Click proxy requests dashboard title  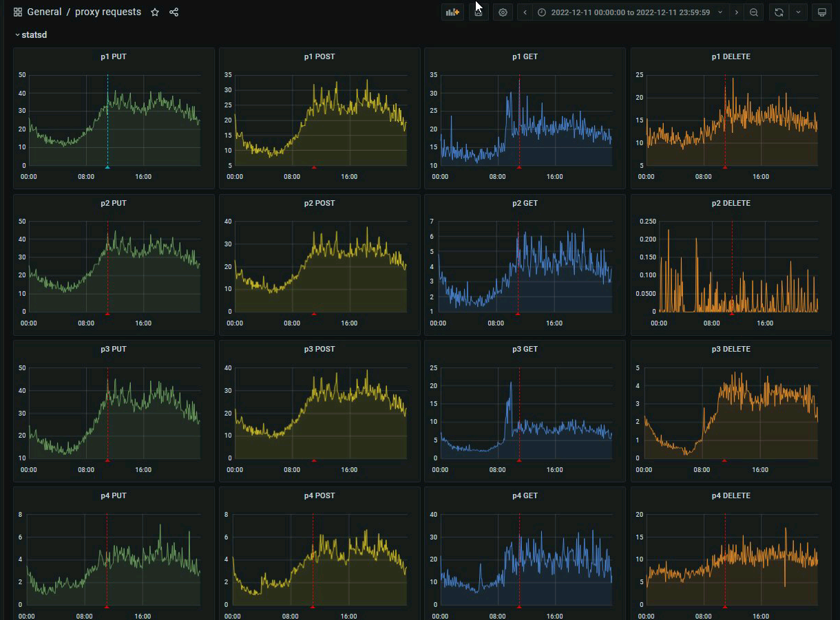coord(108,12)
